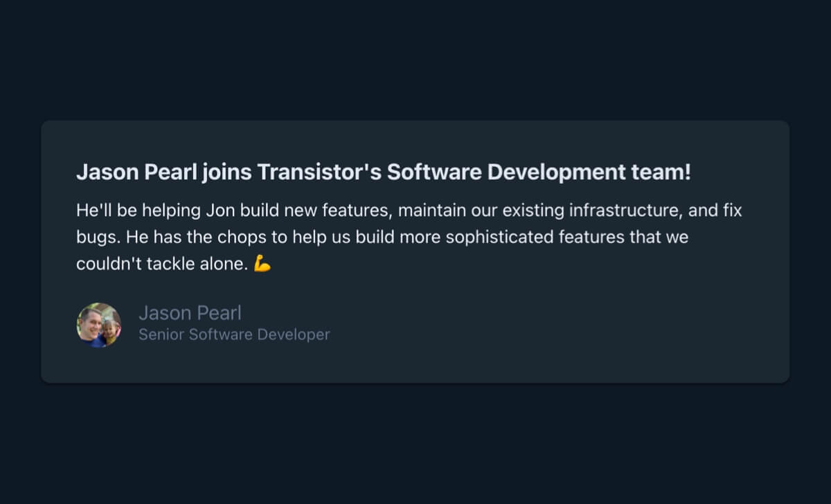
Task: Click the word chops in the paragraph
Action: [242, 237]
